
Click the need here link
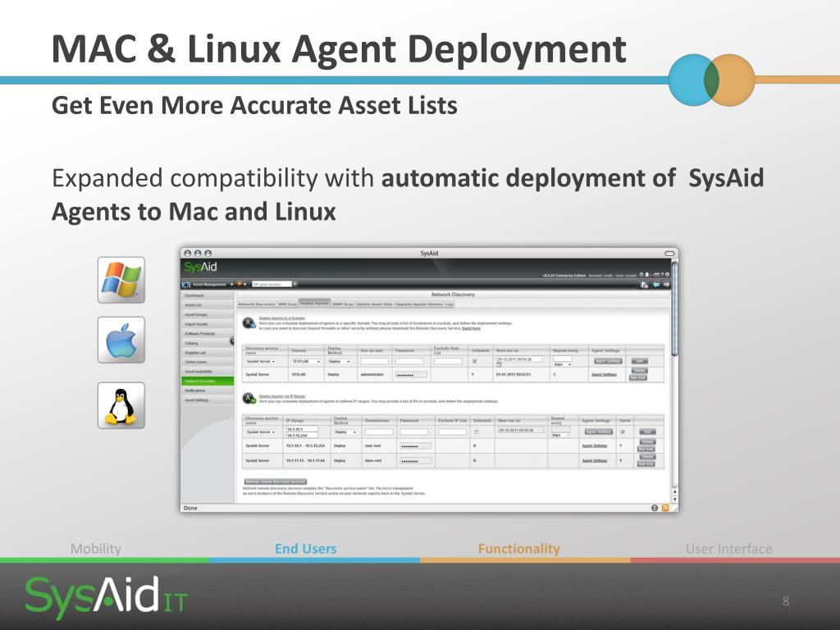472,328
